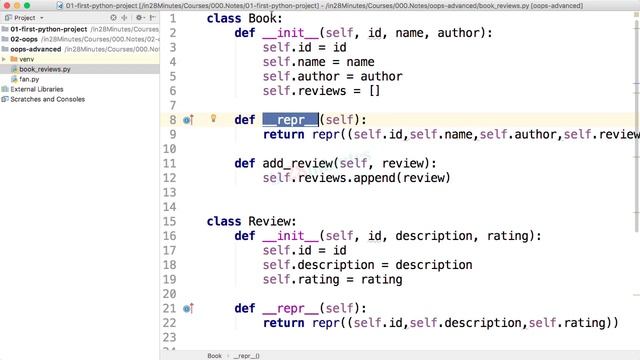Select the venv folder
Viewport: 640px width, 360px height.
click(27, 59)
